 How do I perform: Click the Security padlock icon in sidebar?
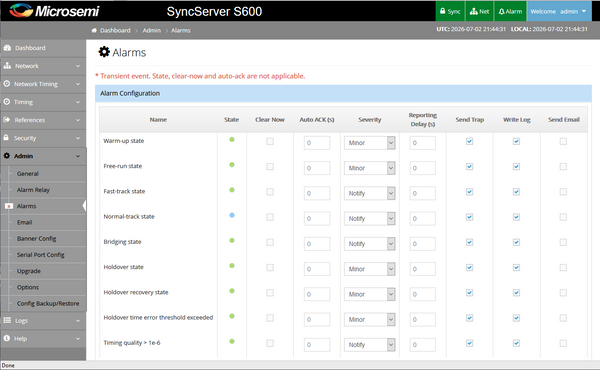[x=6, y=137]
